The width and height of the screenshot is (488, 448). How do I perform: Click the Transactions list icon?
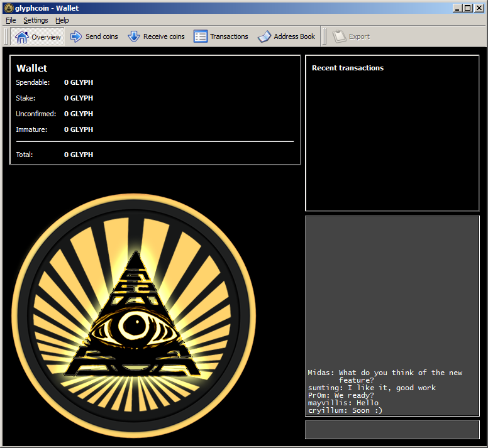201,36
